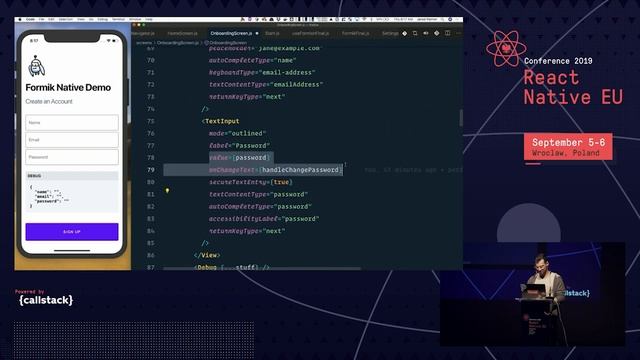Click the open preview icon in editor toolbar

click(x=415, y=33)
